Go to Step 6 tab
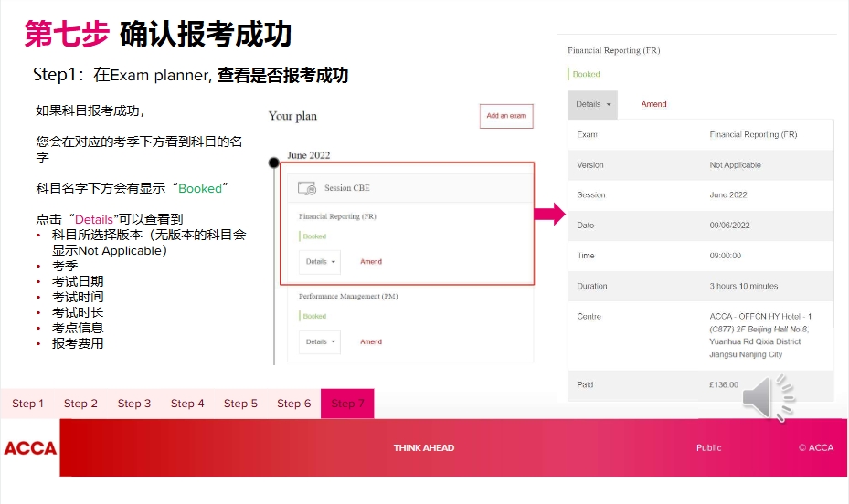Viewport: 849px width, 504px height. (x=294, y=404)
